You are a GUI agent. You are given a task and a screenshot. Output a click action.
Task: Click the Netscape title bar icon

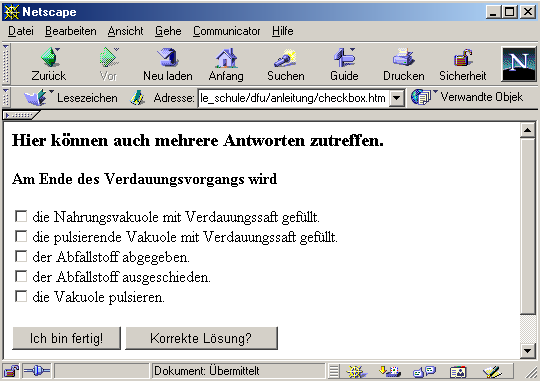[x=11, y=12]
